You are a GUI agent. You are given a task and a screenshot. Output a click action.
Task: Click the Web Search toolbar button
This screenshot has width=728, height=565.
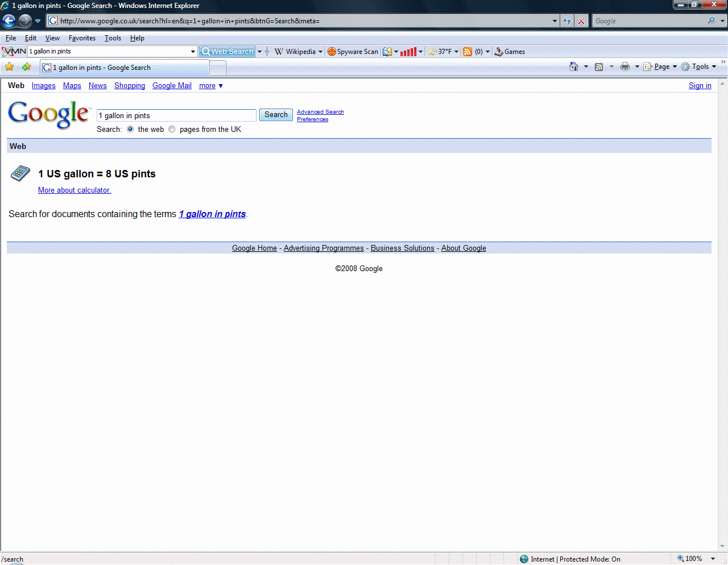[227, 52]
